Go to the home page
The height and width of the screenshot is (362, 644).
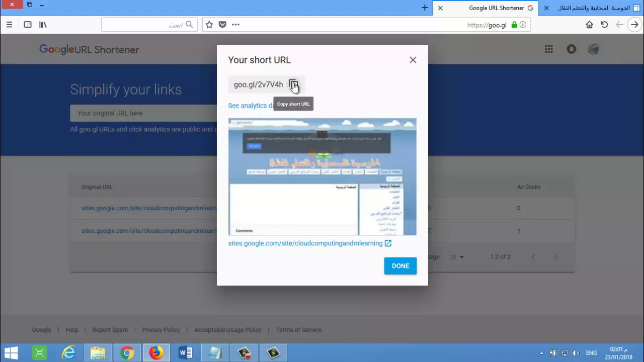[x=589, y=25]
